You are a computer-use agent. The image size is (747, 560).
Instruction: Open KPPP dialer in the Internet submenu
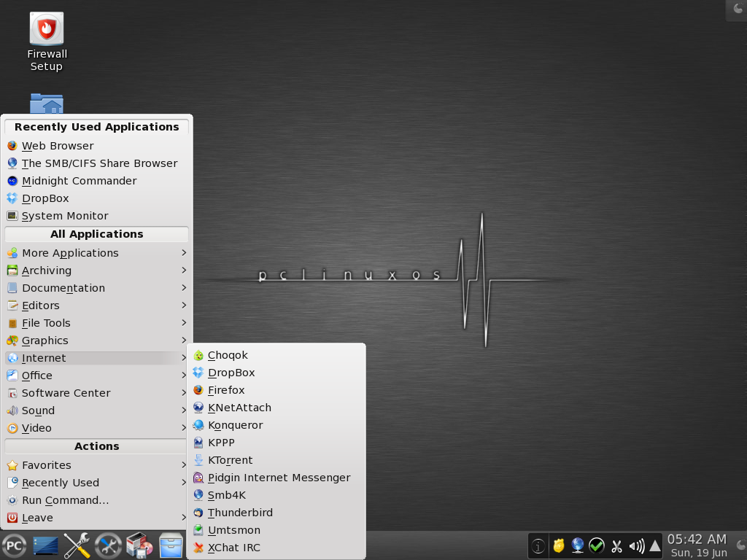pos(276,443)
